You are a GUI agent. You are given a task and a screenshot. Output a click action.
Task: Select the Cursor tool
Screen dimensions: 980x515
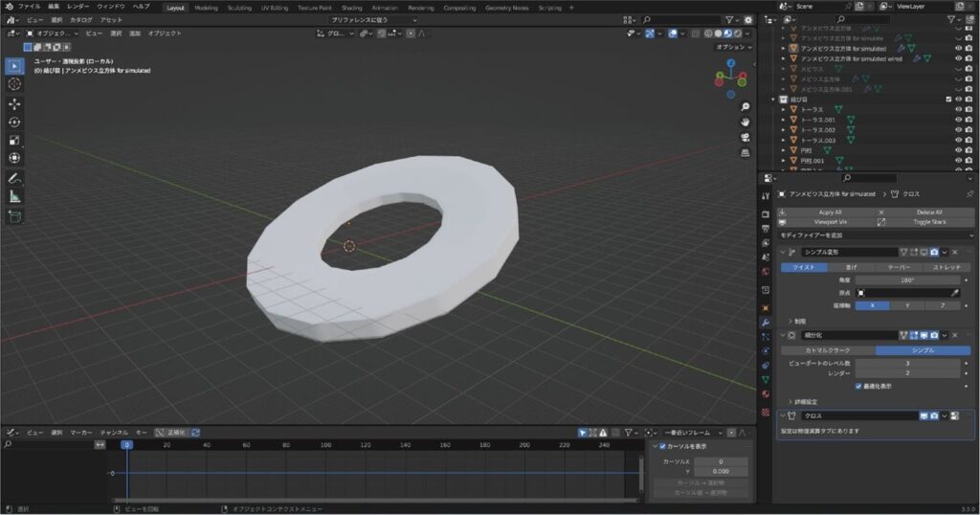14,84
